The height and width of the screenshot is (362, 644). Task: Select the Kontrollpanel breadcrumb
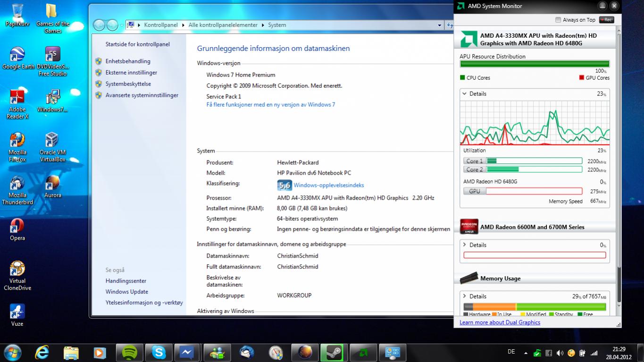pyautogui.click(x=160, y=25)
